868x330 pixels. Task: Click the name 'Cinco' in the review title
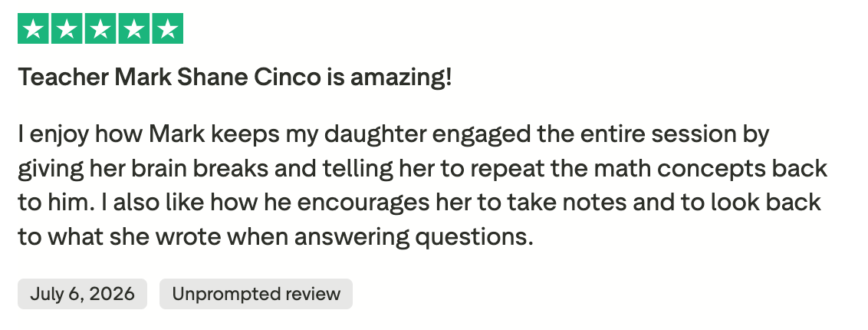(288, 78)
